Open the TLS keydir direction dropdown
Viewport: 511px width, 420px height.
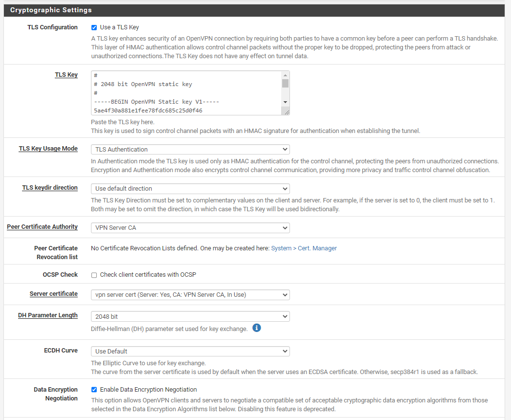[x=190, y=189]
